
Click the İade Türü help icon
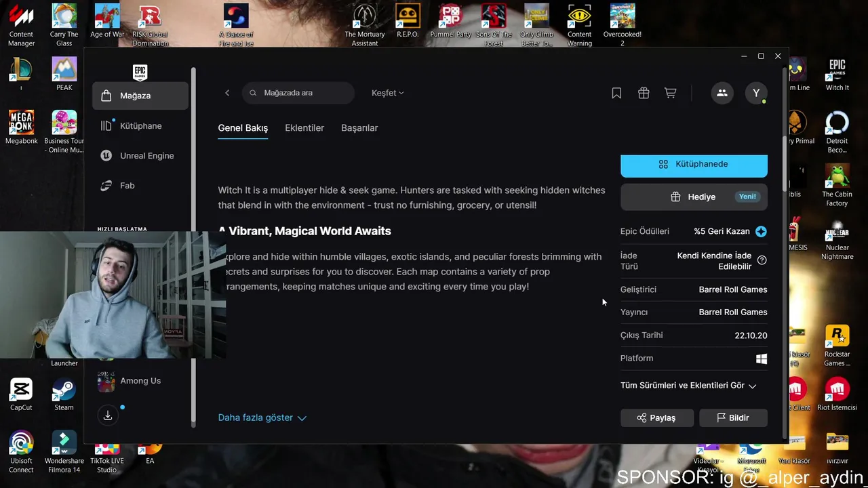762,260
